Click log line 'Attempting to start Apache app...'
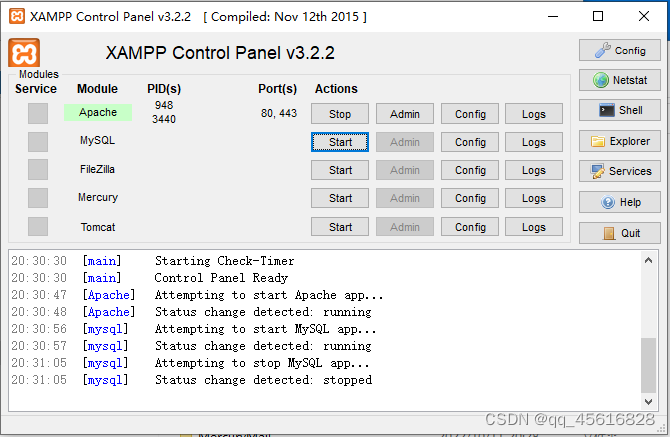The width and height of the screenshot is (670, 437). click(269, 295)
